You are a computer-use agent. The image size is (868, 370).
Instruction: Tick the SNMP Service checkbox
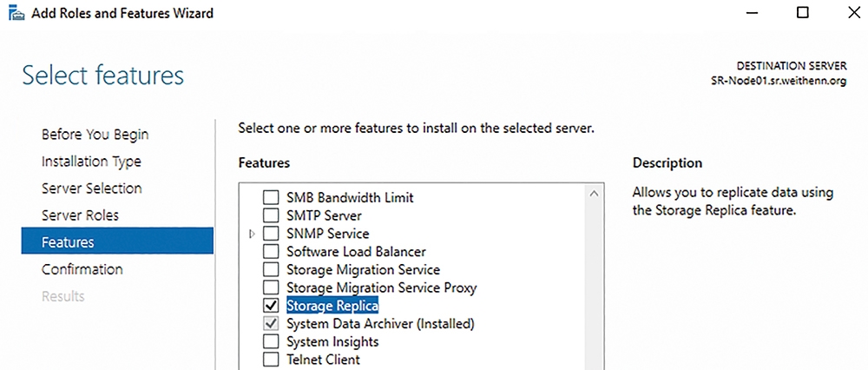click(271, 233)
